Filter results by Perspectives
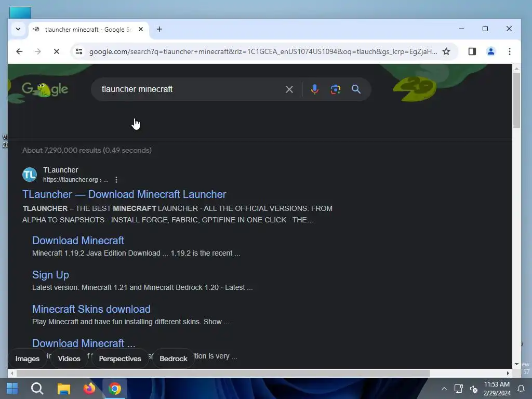Image resolution: width=532 pixels, height=399 pixels. (120, 358)
